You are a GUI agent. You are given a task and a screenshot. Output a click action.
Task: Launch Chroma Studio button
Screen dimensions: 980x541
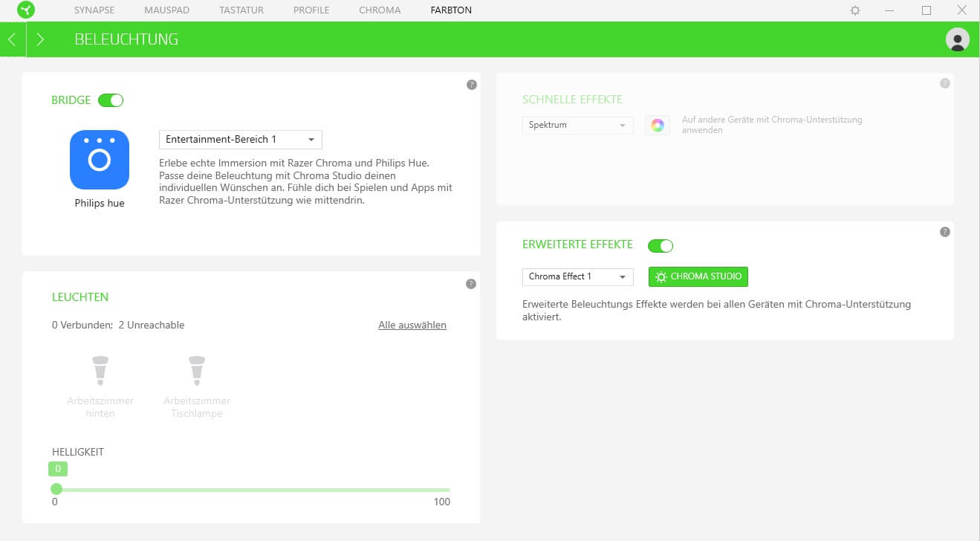pyautogui.click(x=698, y=276)
